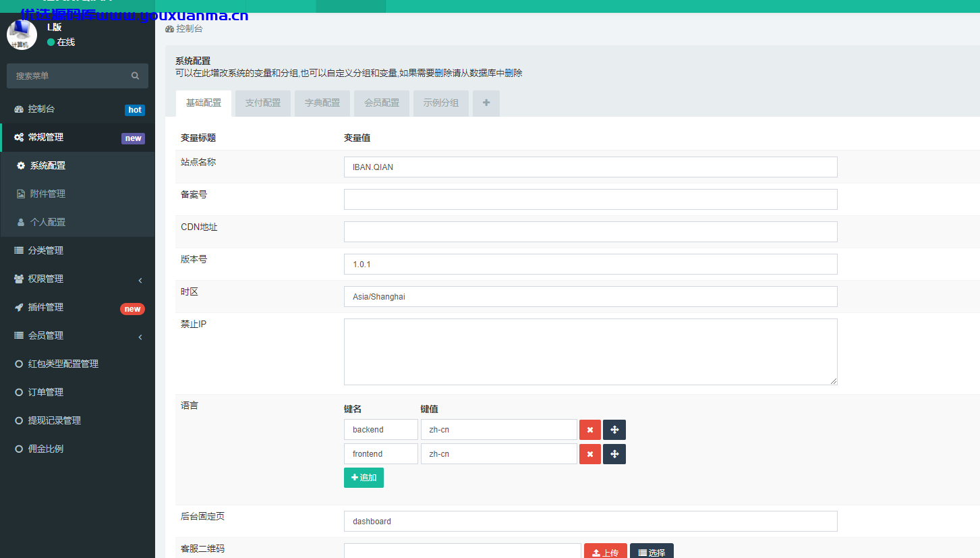Viewport: 980px width, 558px height.
Task: Click the 备案号 input field
Action: pyautogui.click(x=591, y=199)
